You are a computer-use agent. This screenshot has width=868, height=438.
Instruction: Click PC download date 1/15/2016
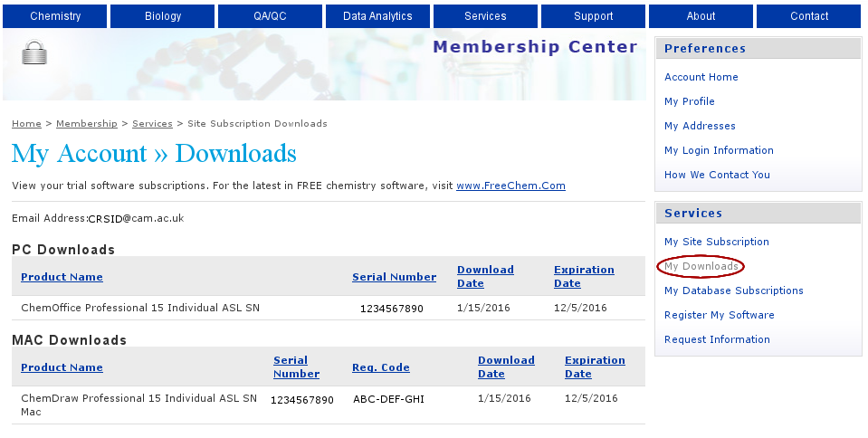click(x=483, y=308)
